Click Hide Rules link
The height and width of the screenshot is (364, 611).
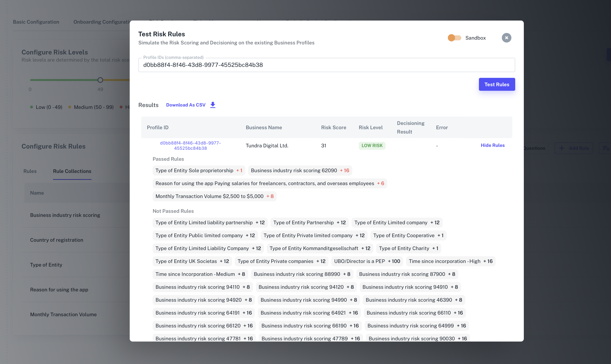click(493, 145)
